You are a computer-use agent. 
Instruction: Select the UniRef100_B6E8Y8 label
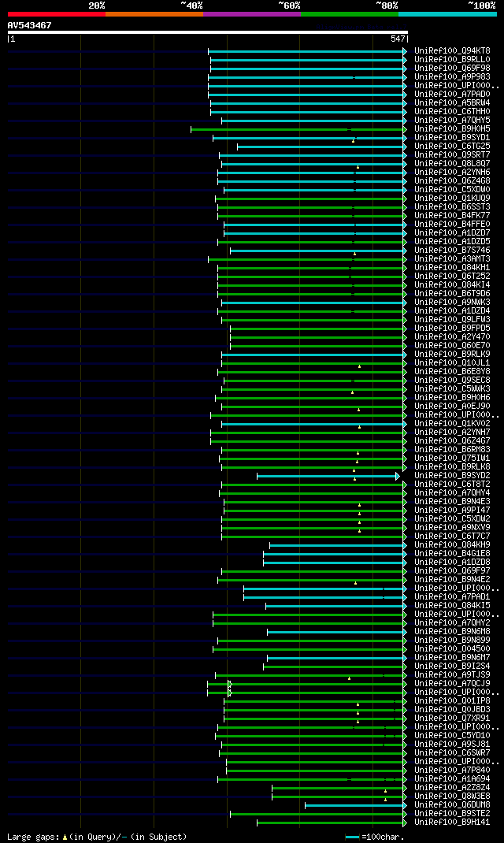(452, 372)
